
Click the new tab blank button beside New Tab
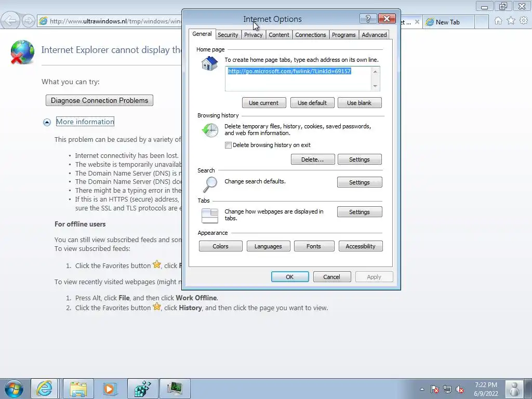tap(481, 22)
